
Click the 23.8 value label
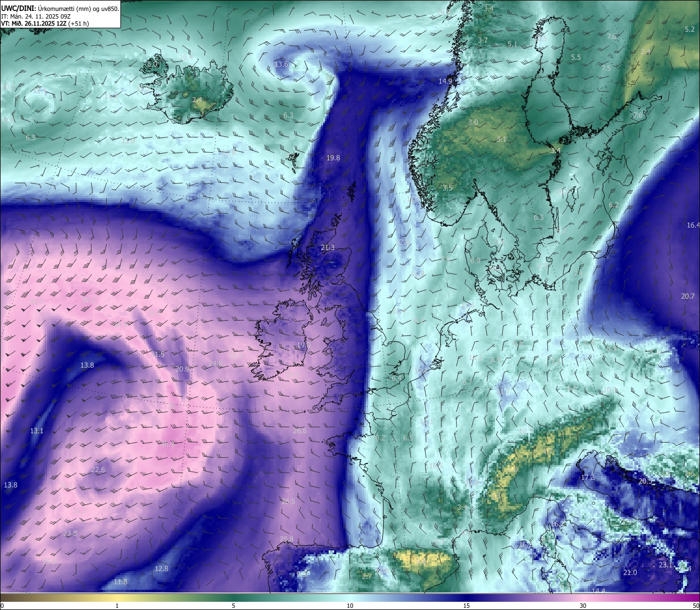70,533
